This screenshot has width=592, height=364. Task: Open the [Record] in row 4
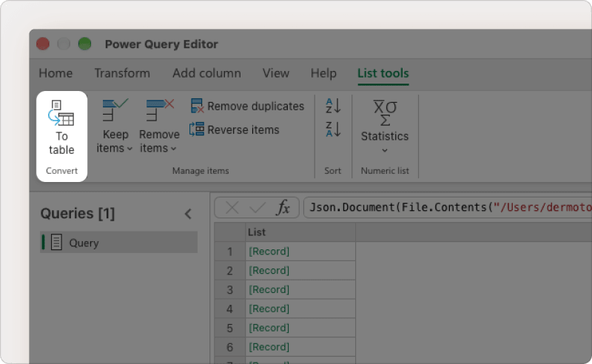(x=269, y=309)
